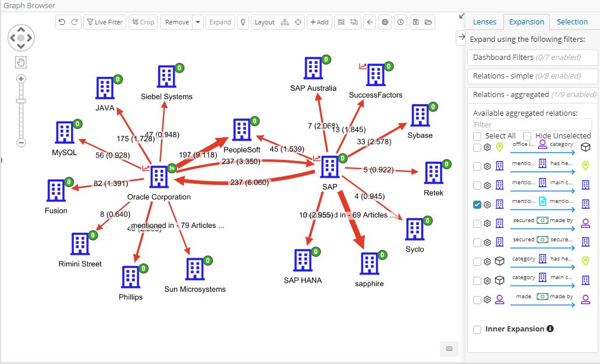
Task: Enable the 'mentio… has he…' relation checkbox
Action: coord(477,166)
